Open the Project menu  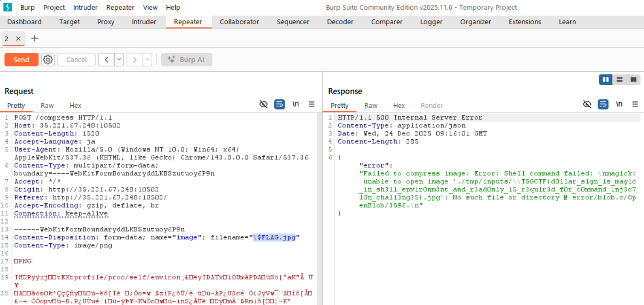pos(54,8)
